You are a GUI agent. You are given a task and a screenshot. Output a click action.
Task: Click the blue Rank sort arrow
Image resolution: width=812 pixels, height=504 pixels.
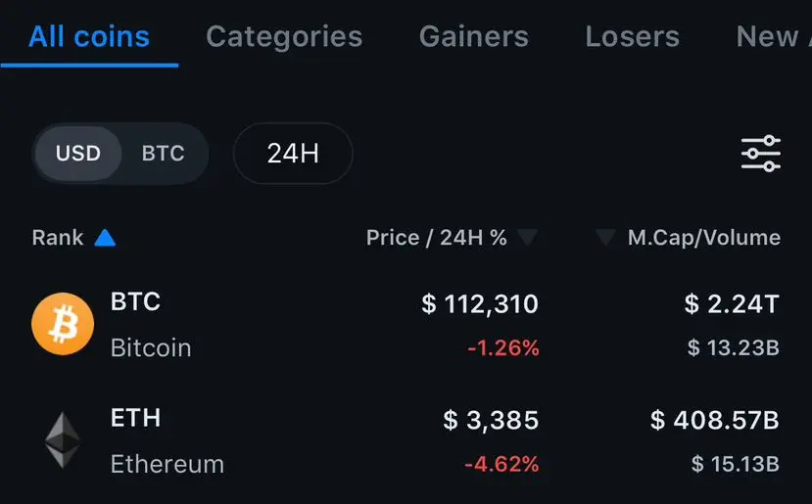[105, 238]
